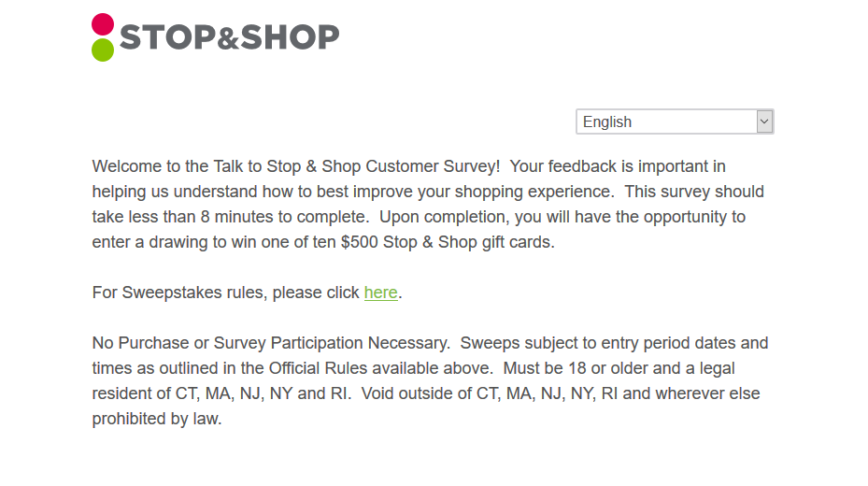Click the green dot in the logo

point(103,50)
